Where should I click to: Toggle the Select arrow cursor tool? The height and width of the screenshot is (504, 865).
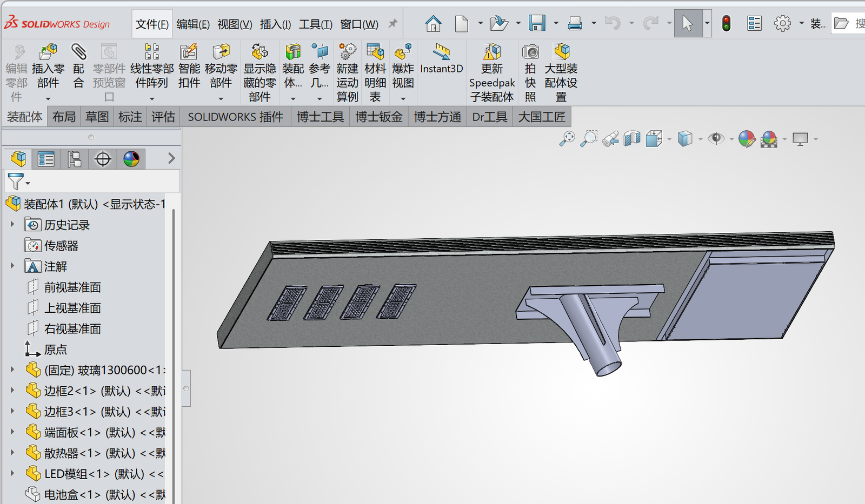(688, 23)
